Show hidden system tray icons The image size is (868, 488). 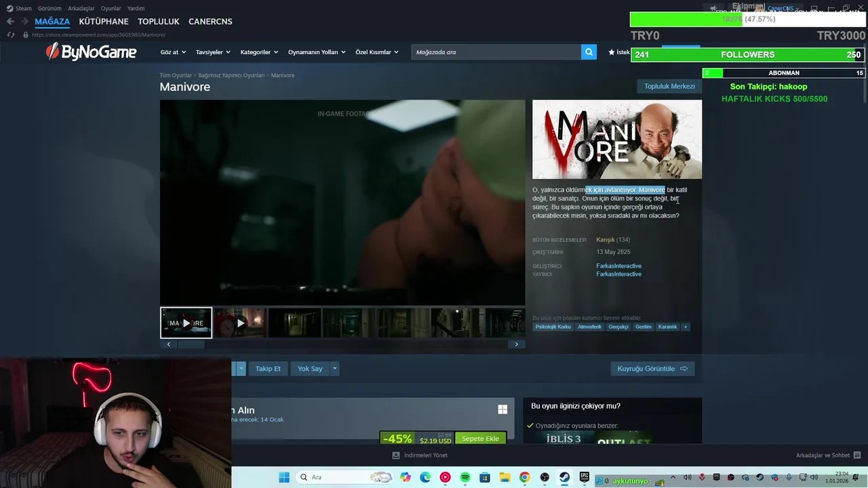click(x=674, y=477)
